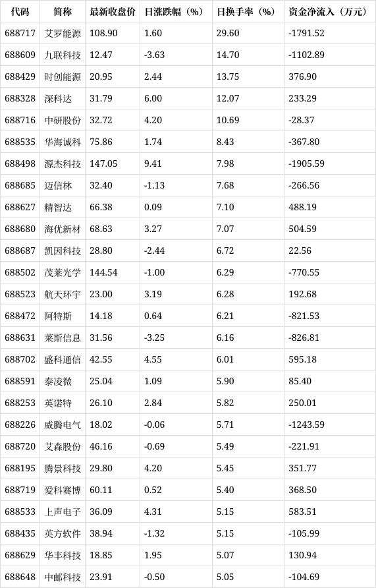The height and width of the screenshot is (588, 376).
Task: Click the 代码 column header
Action: pyautogui.click(x=20, y=12)
